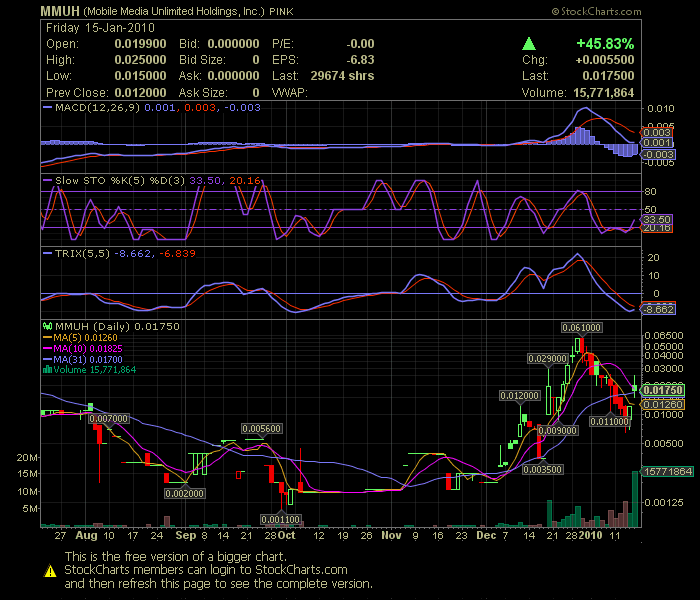Click the green up arrow change indicator
700x600 pixels.
[527, 44]
